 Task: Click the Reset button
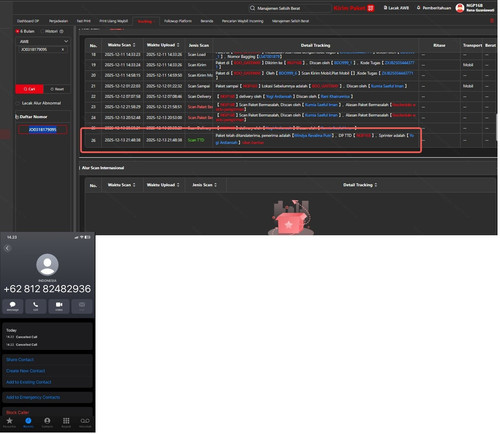[x=57, y=89]
